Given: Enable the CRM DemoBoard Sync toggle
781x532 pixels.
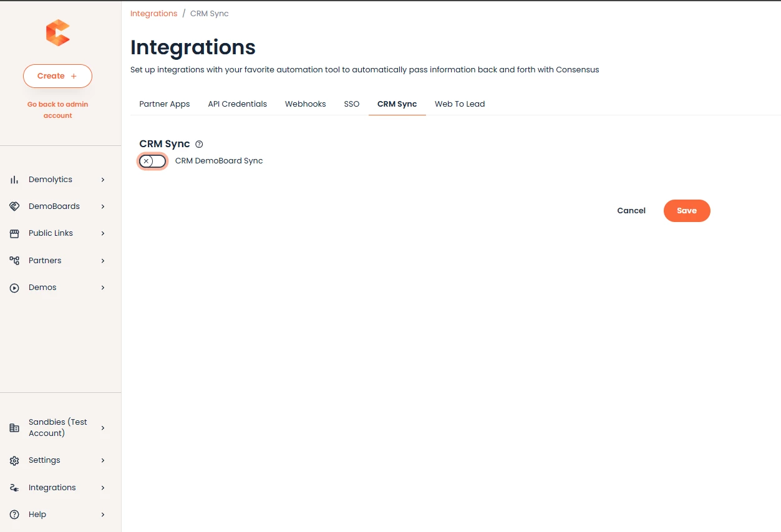Looking at the screenshot, I should click(x=153, y=161).
